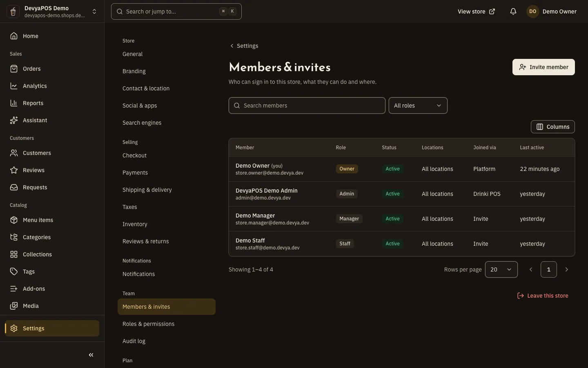This screenshot has width=588, height=368.
Task: Go to Requests in the sidebar
Action: (x=52, y=187)
